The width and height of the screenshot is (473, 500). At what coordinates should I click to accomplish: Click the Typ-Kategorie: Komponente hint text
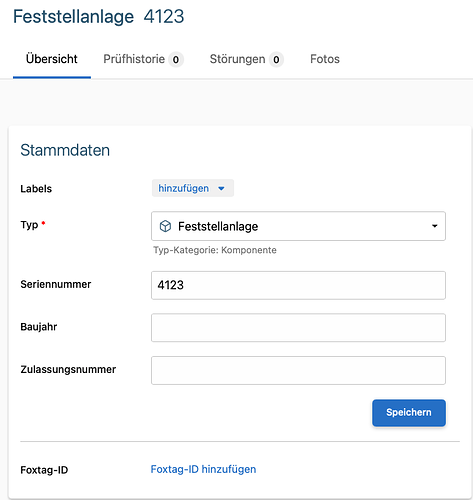pos(215,250)
